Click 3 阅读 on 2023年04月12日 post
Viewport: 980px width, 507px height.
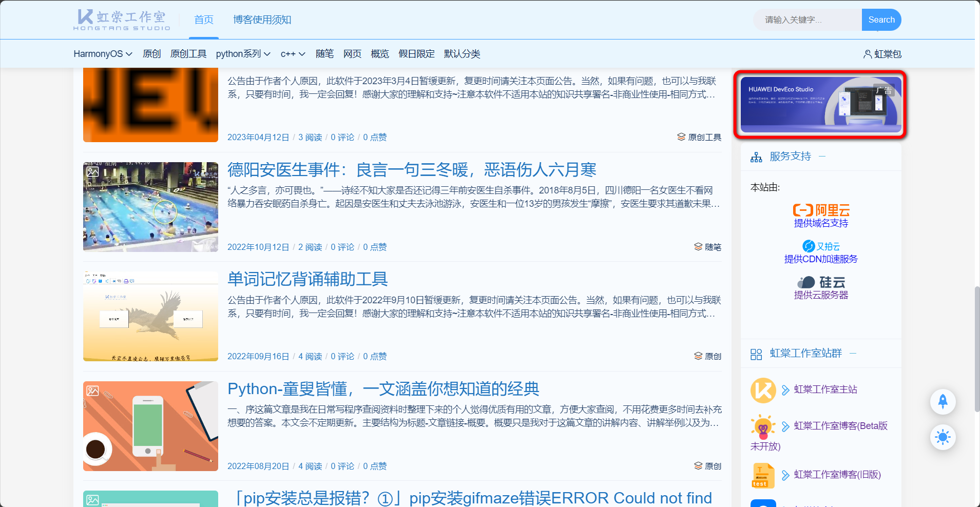pyautogui.click(x=310, y=137)
